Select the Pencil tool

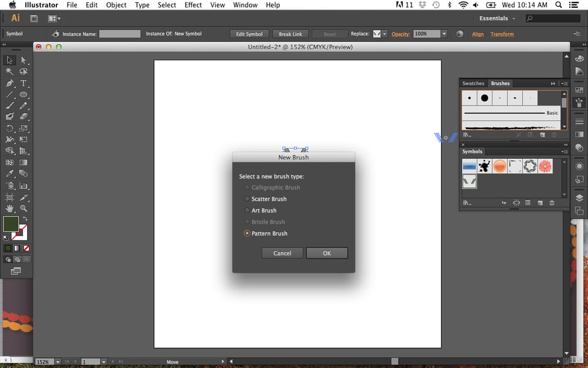(x=24, y=105)
